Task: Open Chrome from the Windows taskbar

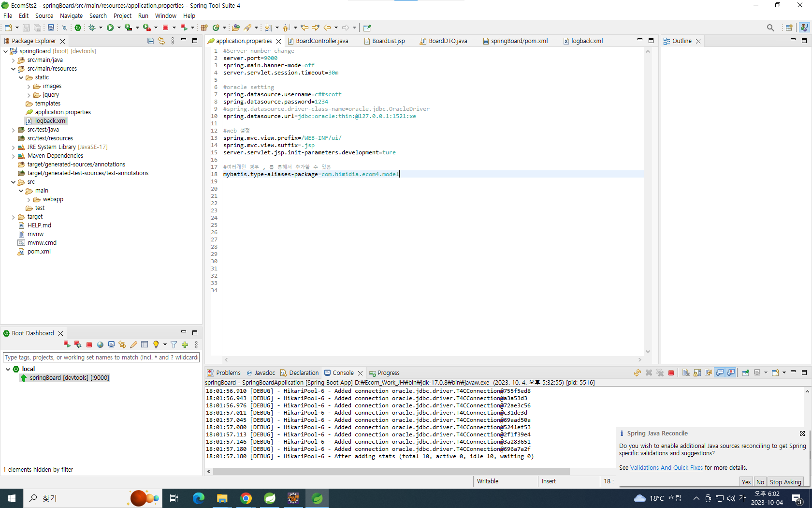Action: pyautogui.click(x=246, y=498)
